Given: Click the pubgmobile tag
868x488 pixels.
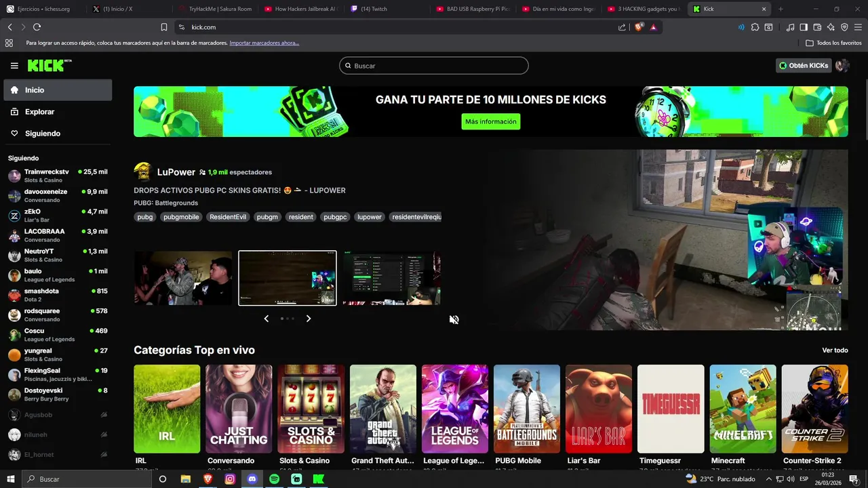Looking at the screenshot, I should coord(181,217).
